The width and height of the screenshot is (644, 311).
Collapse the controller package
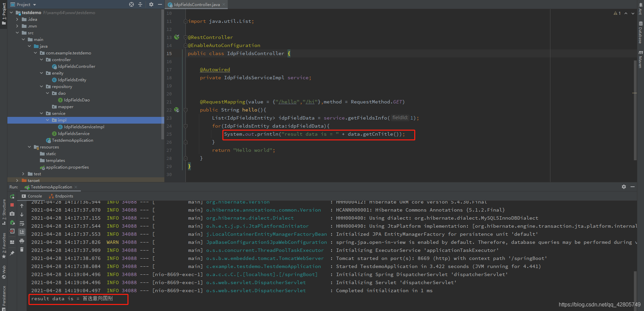42,60
